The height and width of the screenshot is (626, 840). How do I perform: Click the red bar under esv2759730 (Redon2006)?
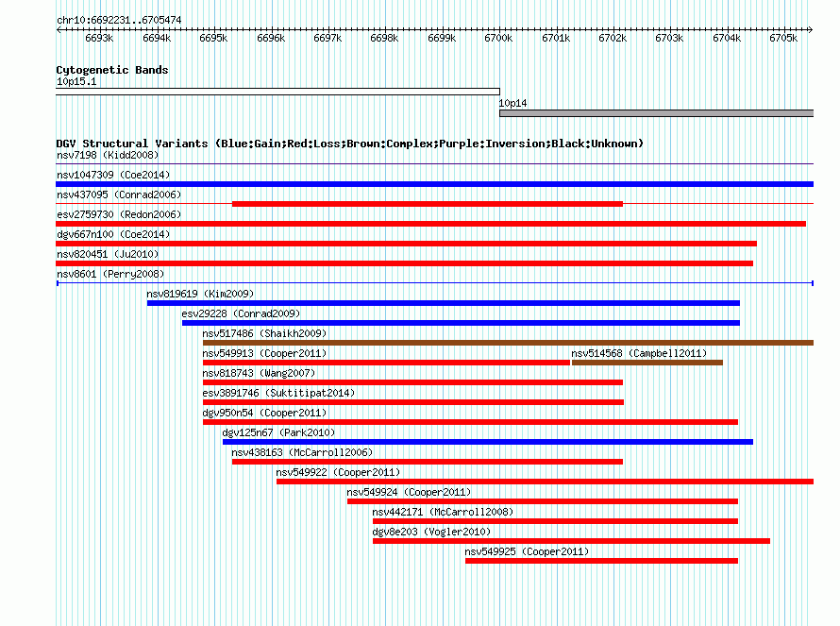(430, 224)
